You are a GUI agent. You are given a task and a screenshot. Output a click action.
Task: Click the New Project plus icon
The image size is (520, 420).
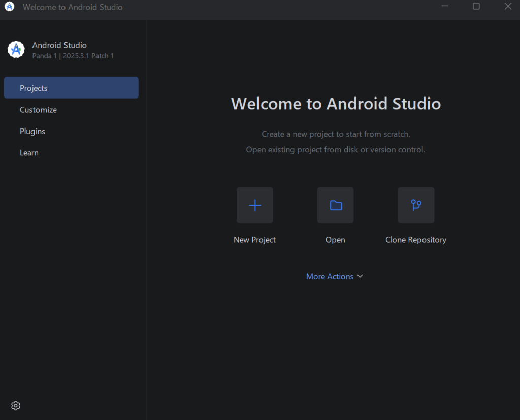tap(254, 205)
